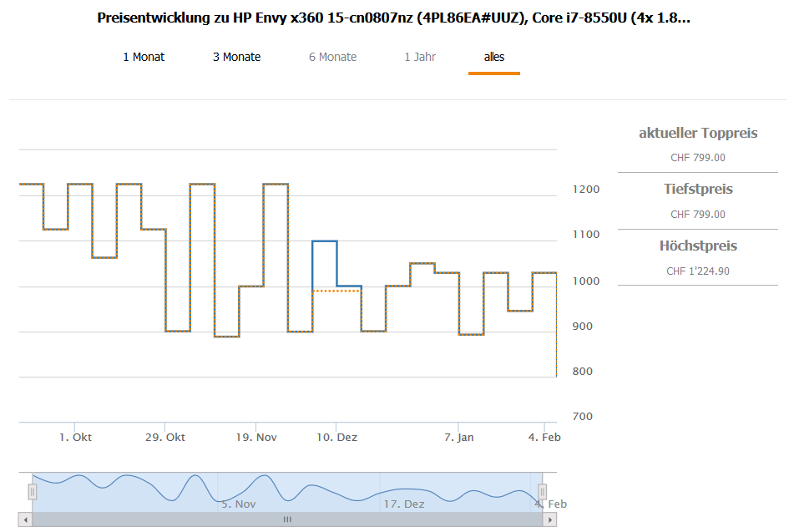Select the "1 Jahr" range tab
This screenshot has width=789, height=532.
pyautogui.click(x=420, y=57)
